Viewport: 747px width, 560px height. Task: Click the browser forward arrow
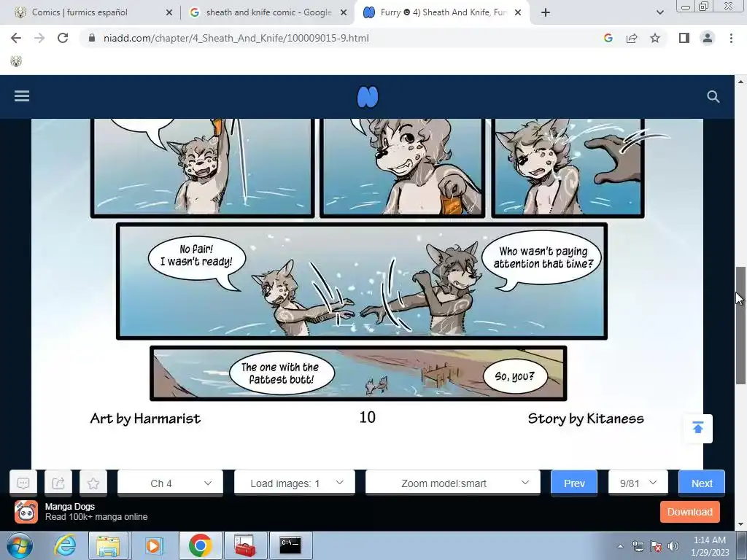[39, 38]
